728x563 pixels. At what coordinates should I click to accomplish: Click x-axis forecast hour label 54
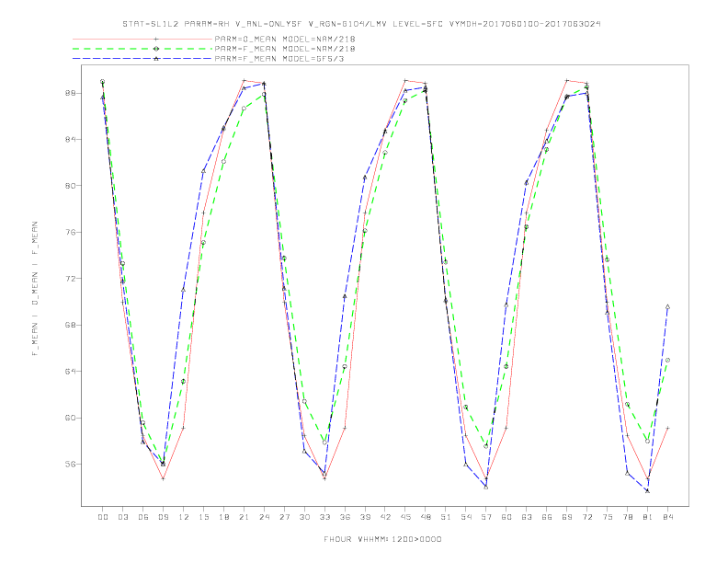466,517
